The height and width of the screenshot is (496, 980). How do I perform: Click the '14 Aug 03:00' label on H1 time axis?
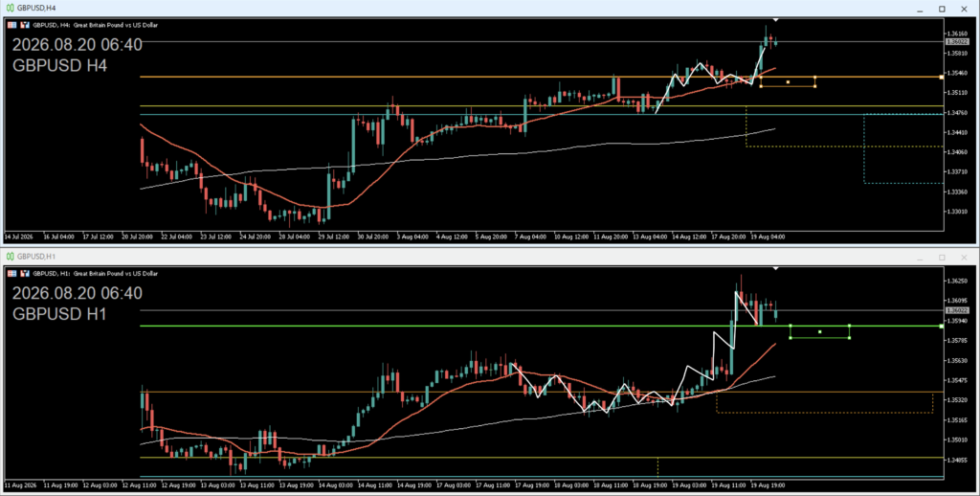pyautogui.click(x=335, y=485)
